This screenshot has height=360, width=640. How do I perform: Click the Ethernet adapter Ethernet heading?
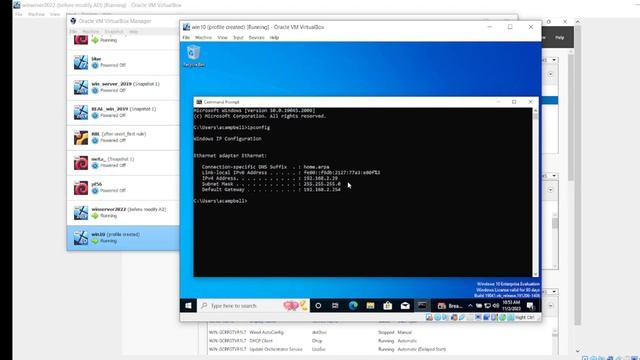tap(230, 156)
